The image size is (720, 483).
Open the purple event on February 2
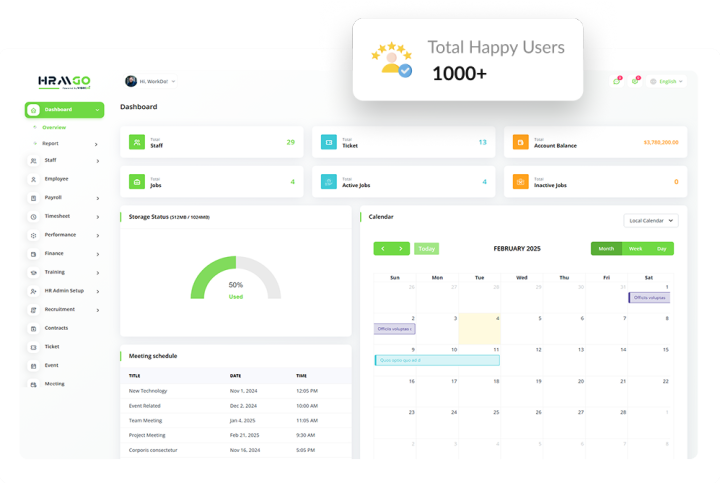(x=395, y=329)
